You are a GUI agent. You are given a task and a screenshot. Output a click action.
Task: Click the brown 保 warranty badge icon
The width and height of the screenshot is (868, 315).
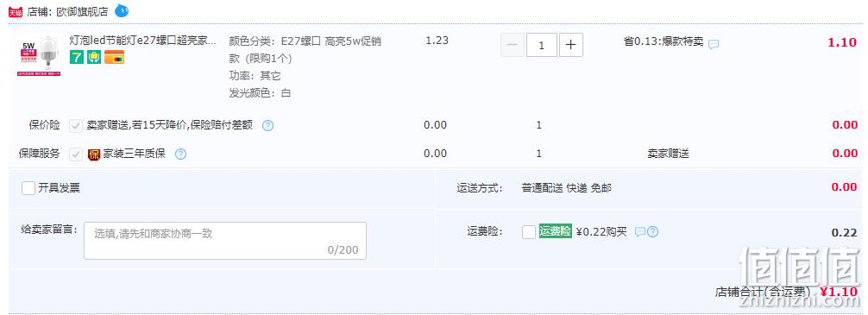94,154
